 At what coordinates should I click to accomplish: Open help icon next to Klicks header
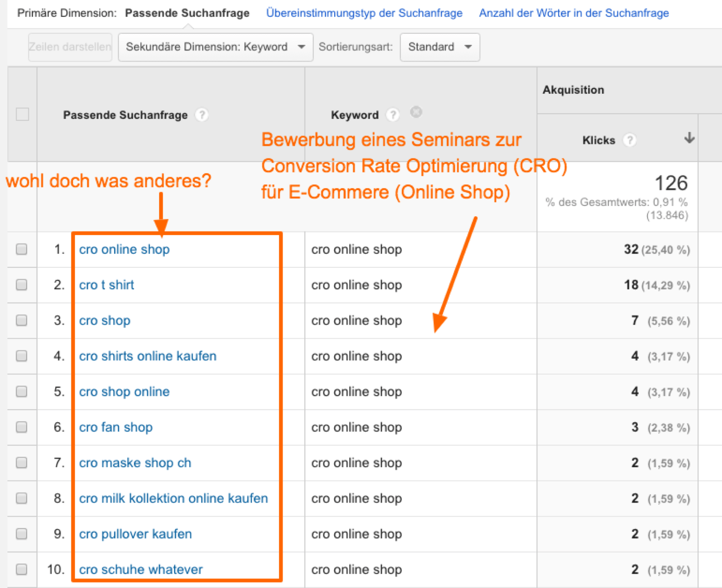[x=630, y=140]
